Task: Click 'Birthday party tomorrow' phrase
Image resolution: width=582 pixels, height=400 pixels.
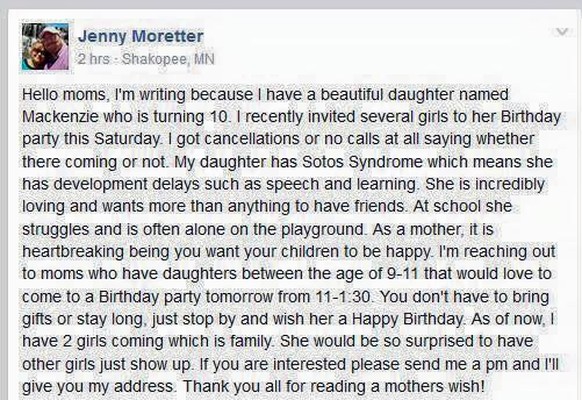Action: coord(186,297)
